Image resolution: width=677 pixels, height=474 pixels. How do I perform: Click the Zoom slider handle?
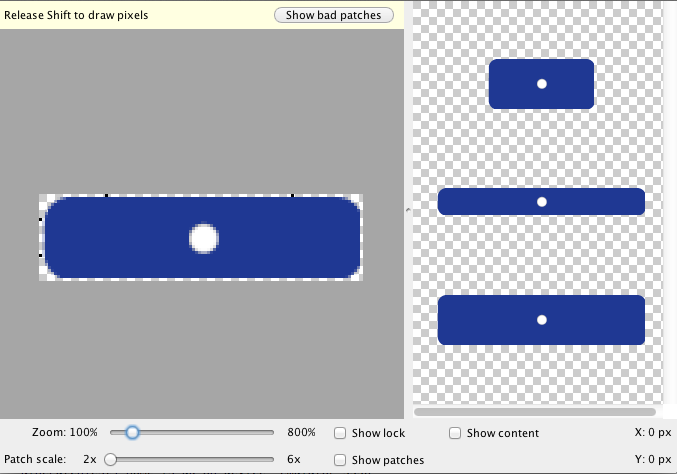pos(133,432)
